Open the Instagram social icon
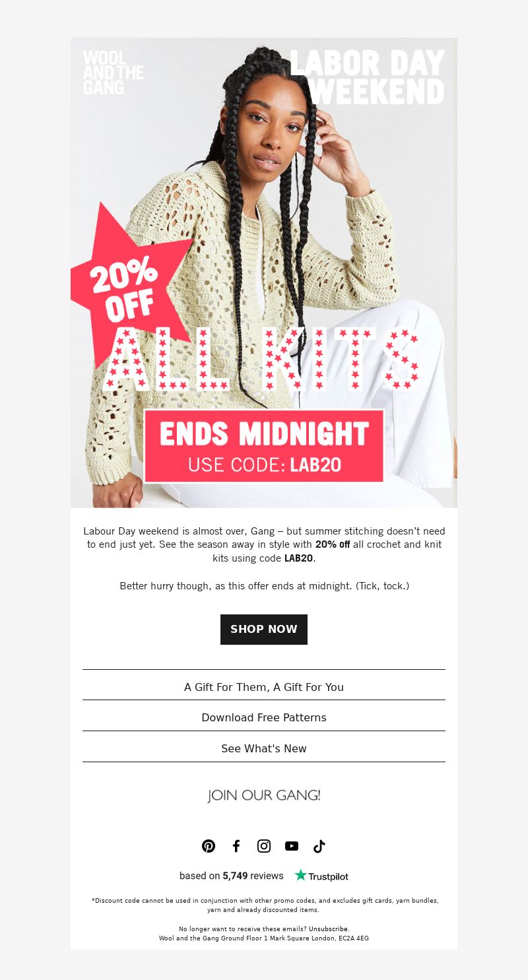The height and width of the screenshot is (980, 528). [x=264, y=846]
